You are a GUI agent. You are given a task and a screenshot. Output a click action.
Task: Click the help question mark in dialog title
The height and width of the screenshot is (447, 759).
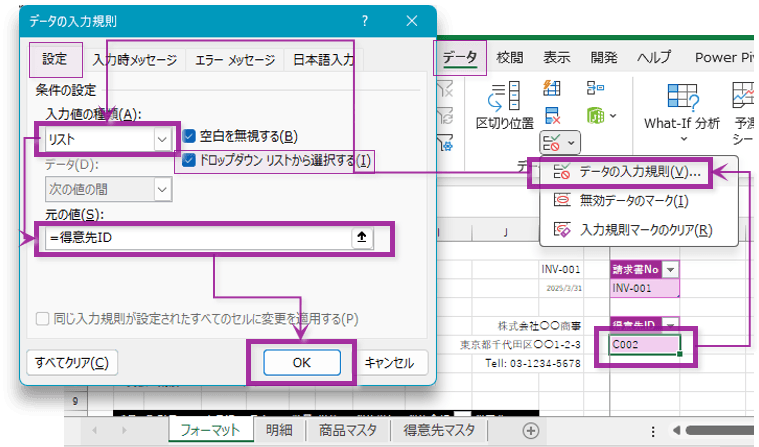click(x=364, y=21)
